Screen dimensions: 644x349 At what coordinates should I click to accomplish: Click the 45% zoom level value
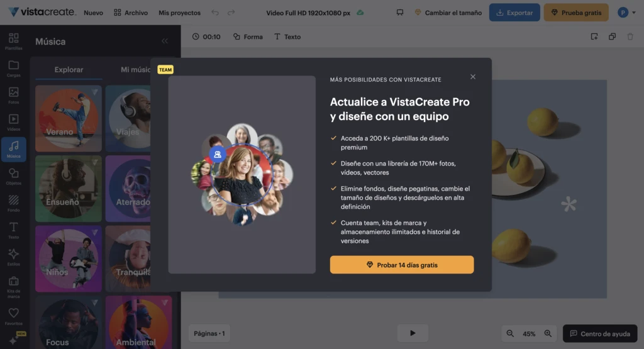click(529, 334)
